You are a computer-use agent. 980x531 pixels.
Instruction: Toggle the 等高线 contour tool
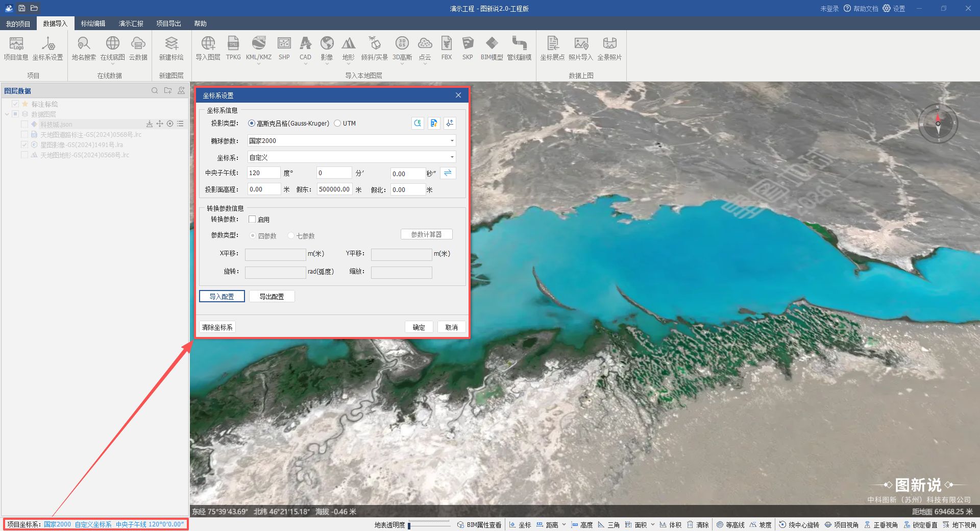[x=730, y=524]
